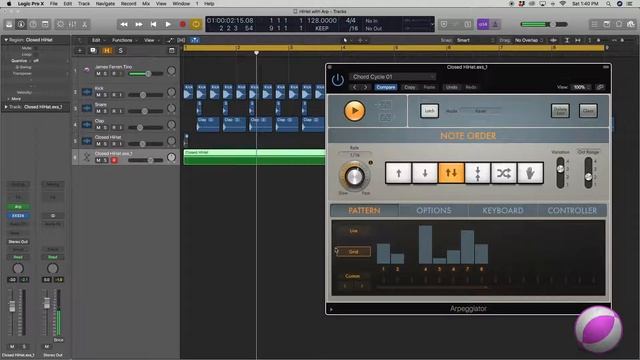Start playback with the transport Play button
Image resolution: width=640 pixels, height=360 pixels.
[x=168, y=24]
